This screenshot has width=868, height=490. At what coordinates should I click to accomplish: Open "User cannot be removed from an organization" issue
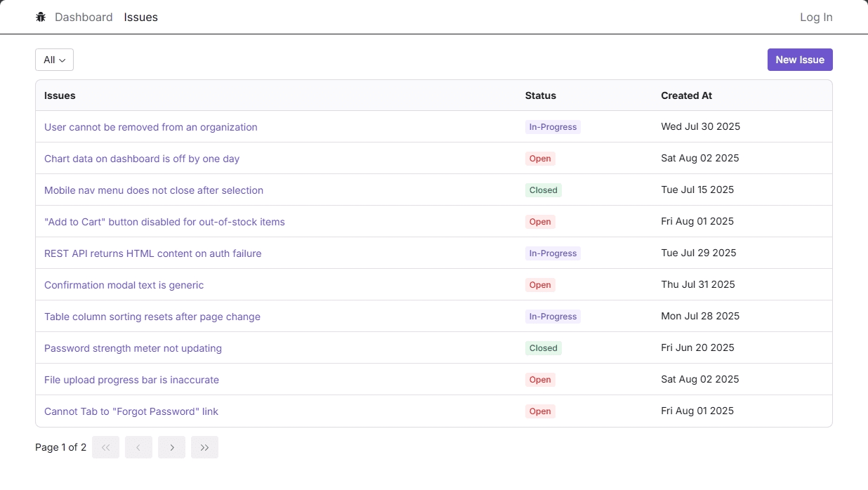click(150, 127)
